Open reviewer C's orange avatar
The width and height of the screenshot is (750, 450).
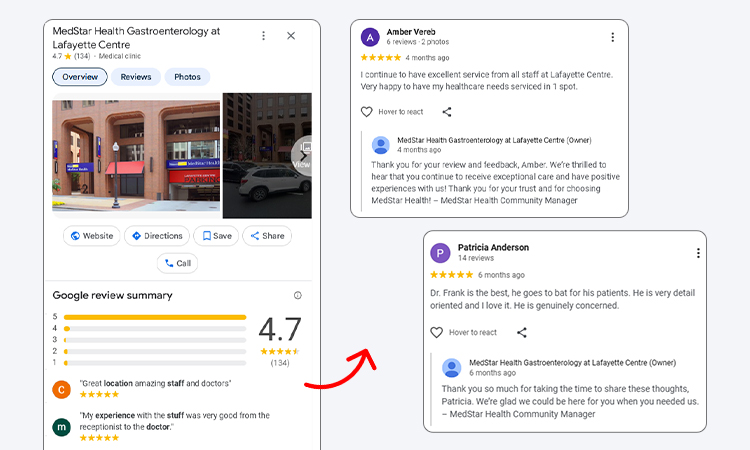[x=61, y=390]
